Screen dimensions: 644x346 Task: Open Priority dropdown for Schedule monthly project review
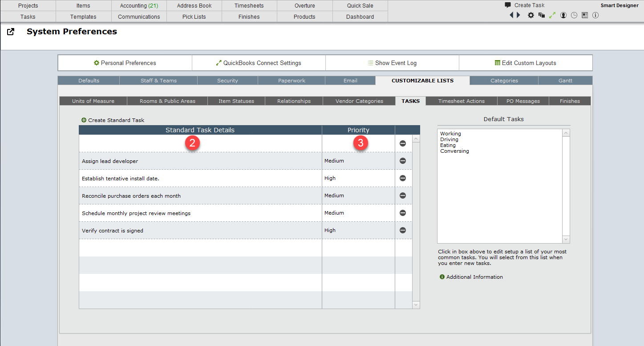click(358, 213)
